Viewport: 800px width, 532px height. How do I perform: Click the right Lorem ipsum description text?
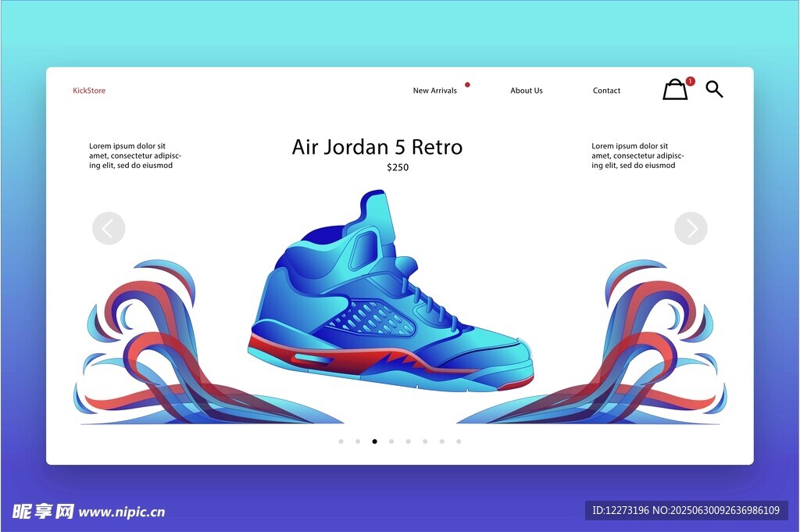pos(637,155)
